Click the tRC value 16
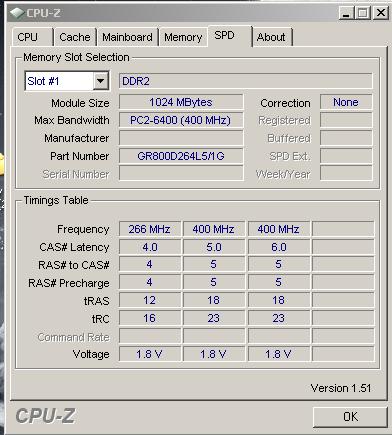 (150, 318)
